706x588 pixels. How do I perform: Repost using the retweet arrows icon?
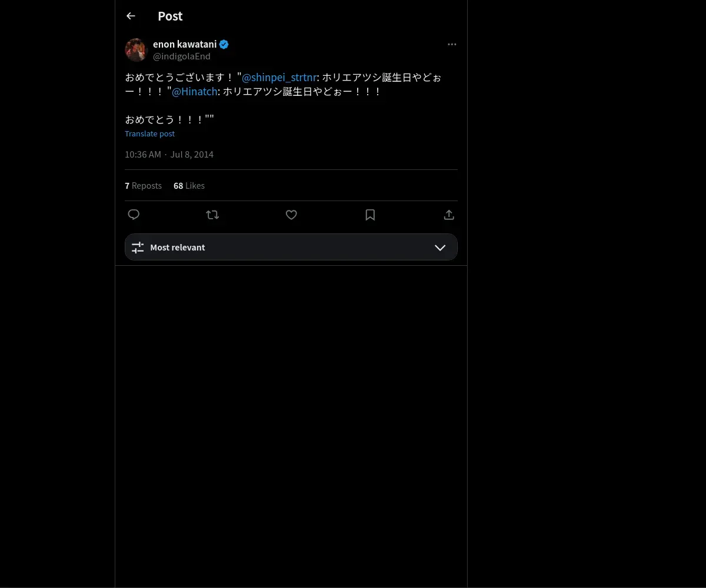(212, 215)
